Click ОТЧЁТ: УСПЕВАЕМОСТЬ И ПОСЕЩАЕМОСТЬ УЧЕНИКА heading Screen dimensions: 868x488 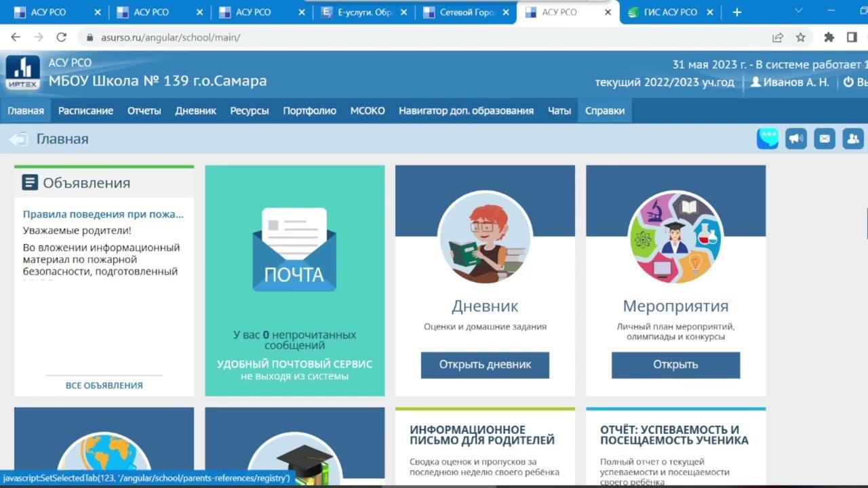coord(674,435)
